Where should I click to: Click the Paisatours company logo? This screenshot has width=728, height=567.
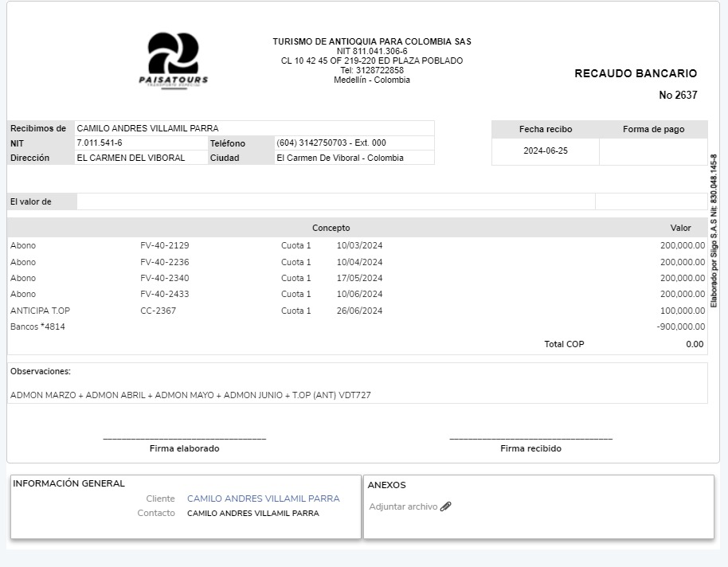pos(173,61)
